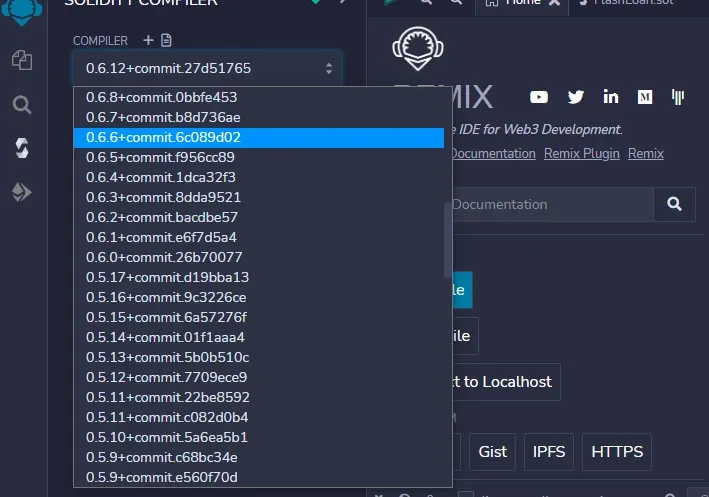The width and height of the screenshot is (709, 497).
Task: Open the Search sidebar icon
Action: [22, 104]
